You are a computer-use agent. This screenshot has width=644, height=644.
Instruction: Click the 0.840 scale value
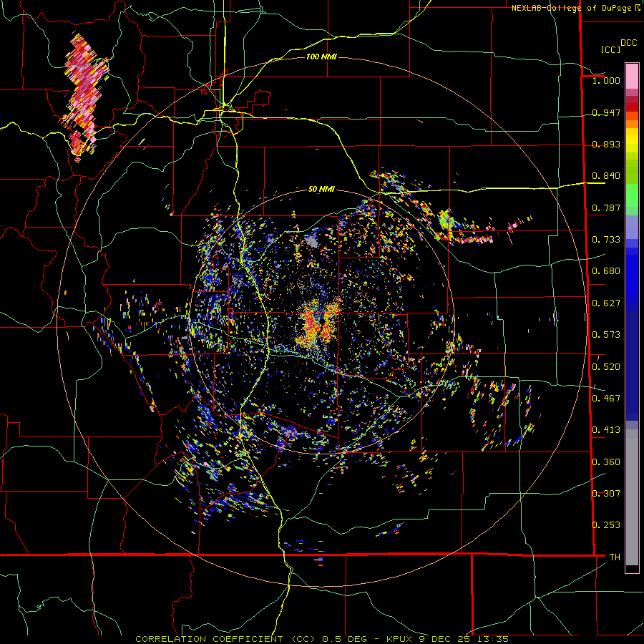[606, 176]
